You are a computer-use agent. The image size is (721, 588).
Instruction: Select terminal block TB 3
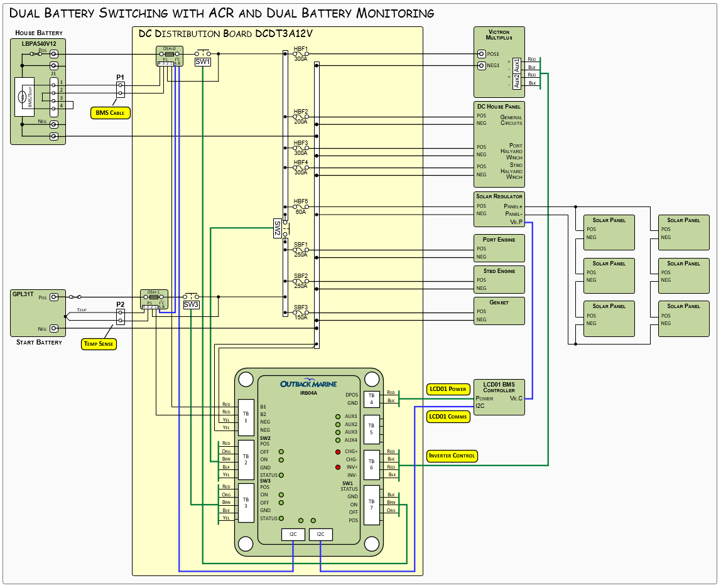tap(246, 503)
